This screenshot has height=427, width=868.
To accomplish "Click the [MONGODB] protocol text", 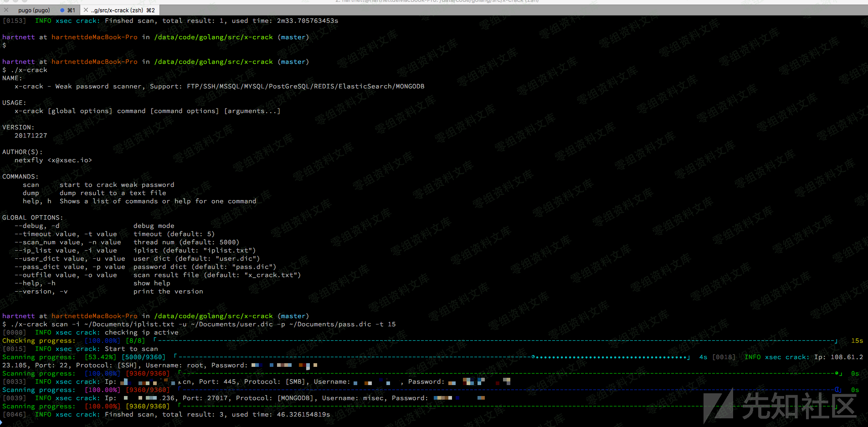I will [295, 398].
